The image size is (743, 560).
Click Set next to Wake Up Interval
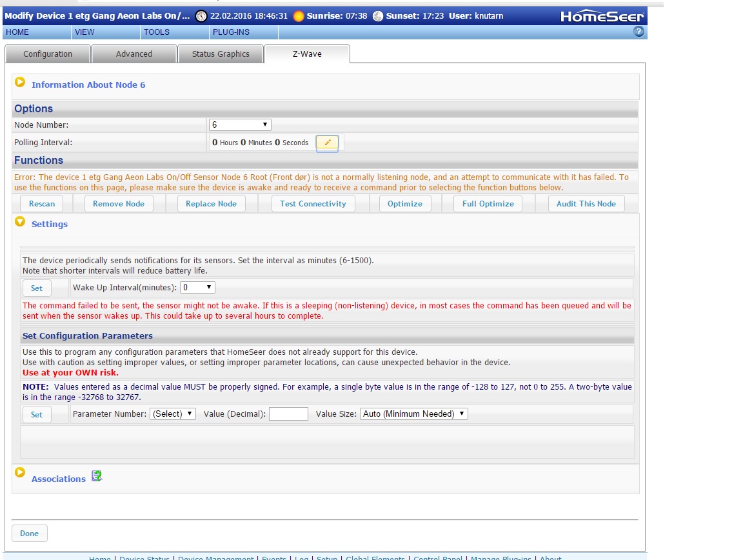point(37,288)
